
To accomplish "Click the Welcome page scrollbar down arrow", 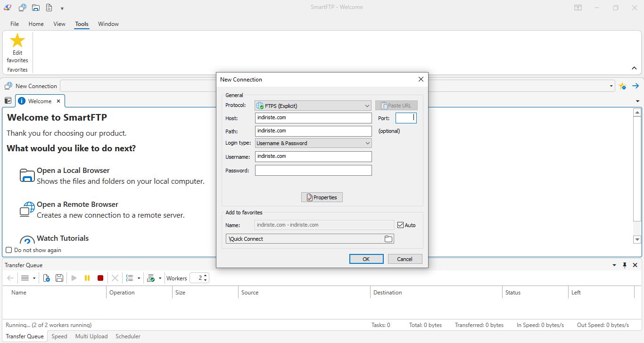I will pyautogui.click(x=637, y=240).
